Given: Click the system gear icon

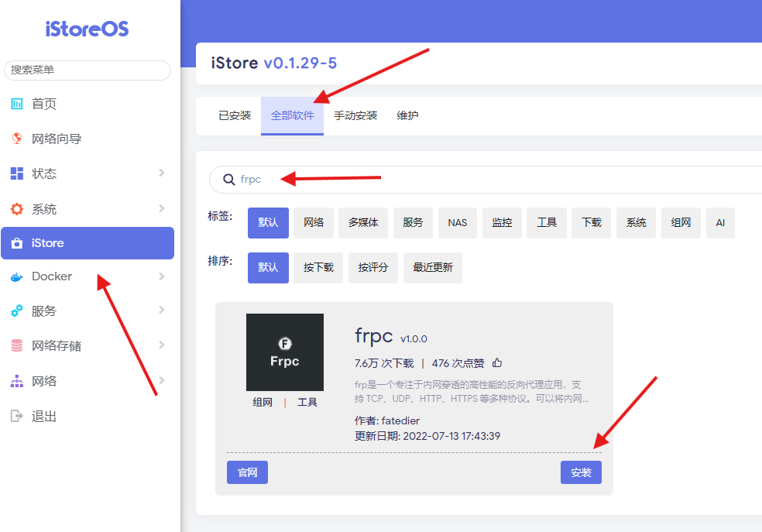Looking at the screenshot, I should [17, 209].
